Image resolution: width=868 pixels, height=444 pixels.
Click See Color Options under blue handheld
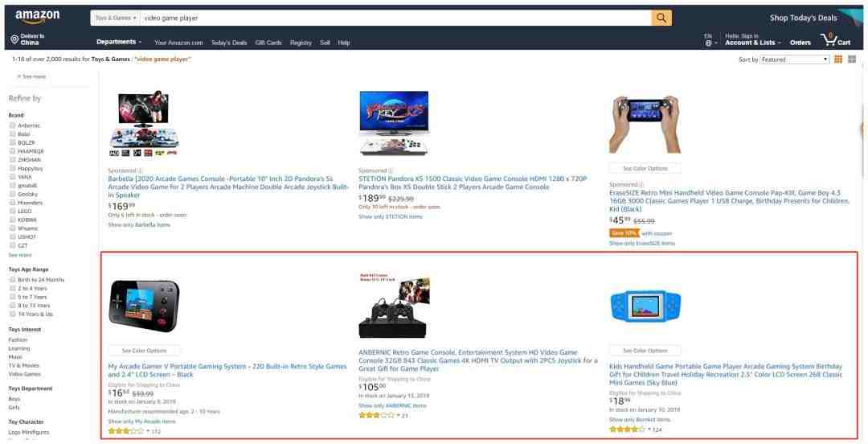click(x=645, y=351)
